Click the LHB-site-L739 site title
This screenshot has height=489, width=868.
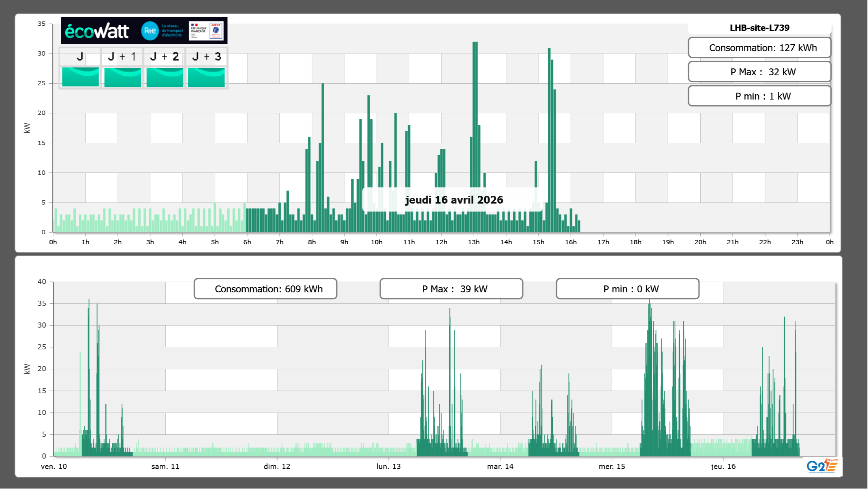point(759,28)
